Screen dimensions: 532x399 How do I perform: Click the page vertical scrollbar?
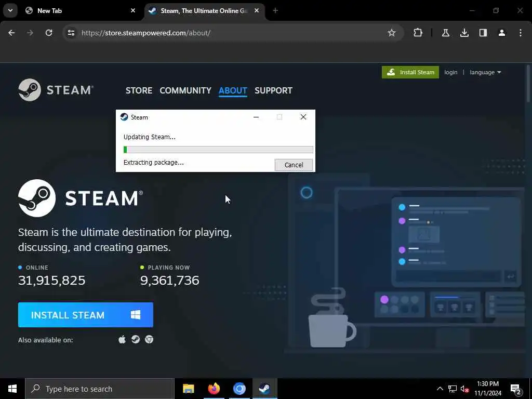coord(528,83)
